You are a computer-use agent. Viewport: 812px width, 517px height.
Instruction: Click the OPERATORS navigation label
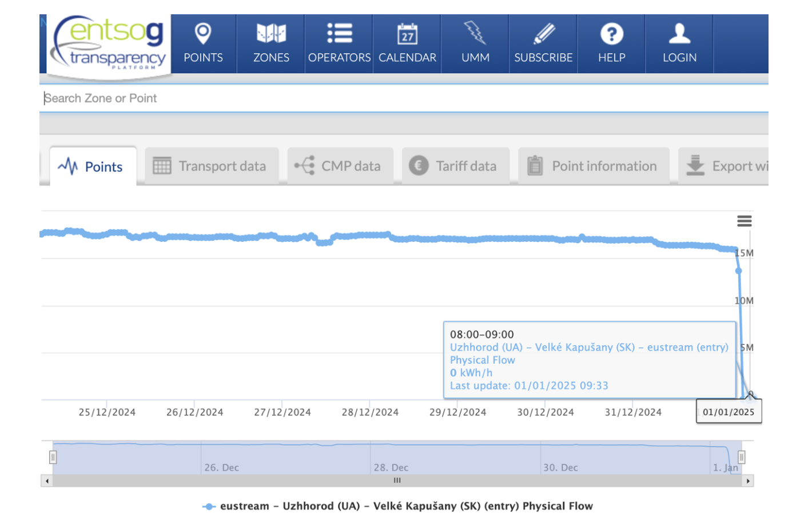339,58
